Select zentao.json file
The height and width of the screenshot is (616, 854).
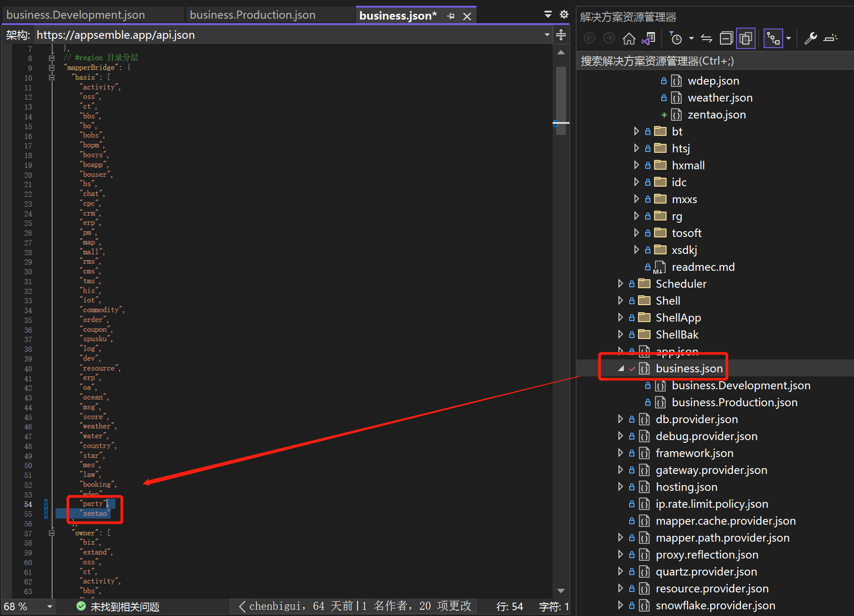click(x=717, y=114)
